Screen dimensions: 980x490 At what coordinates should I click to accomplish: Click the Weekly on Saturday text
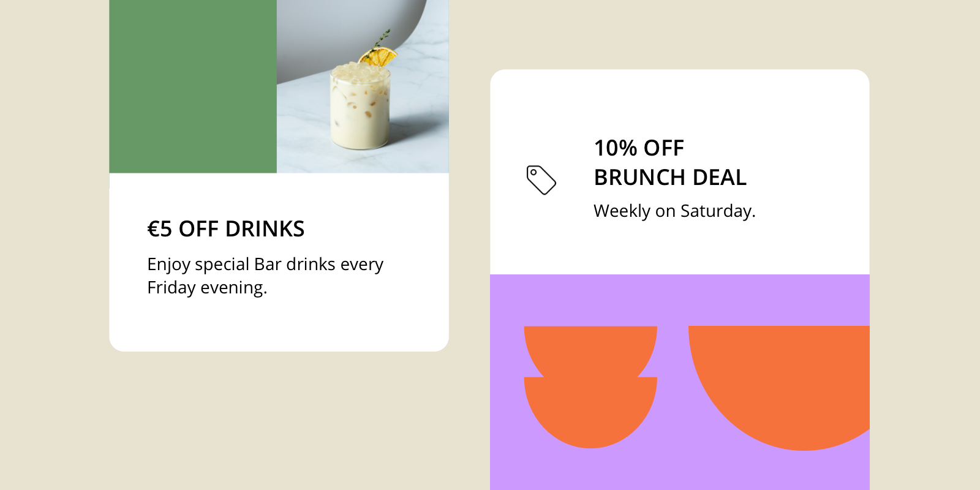[674, 211]
